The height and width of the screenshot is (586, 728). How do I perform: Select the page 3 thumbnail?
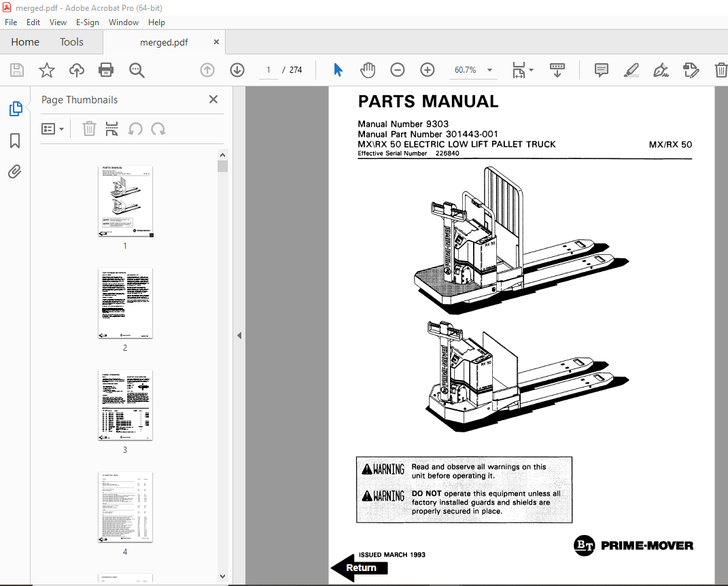point(125,405)
